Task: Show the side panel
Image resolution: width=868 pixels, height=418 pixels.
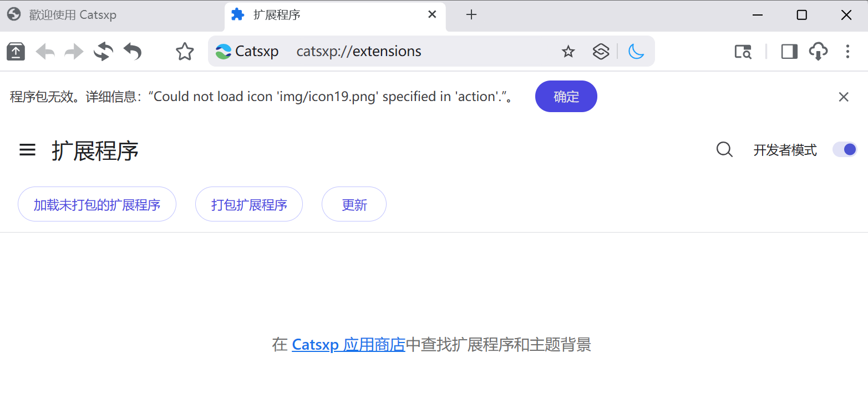Action: (x=789, y=52)
